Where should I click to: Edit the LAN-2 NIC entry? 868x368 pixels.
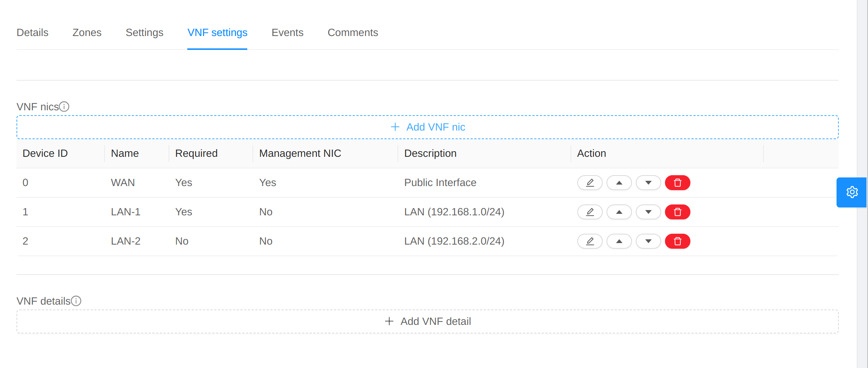tap(589, 241)
